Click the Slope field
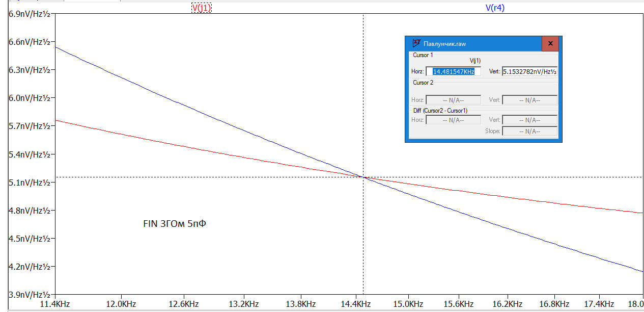Image resolution: width=644 pixels, height=312 pixels. point(529,131)
